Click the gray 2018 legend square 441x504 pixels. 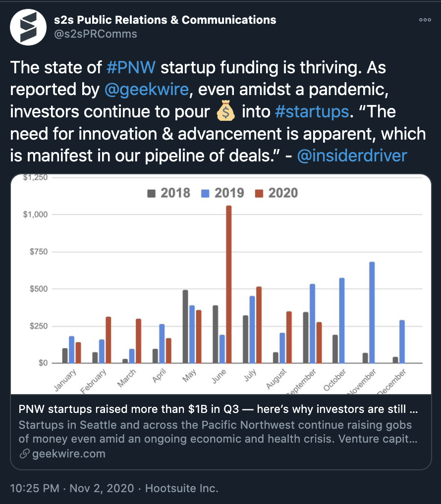click(151, 194)
